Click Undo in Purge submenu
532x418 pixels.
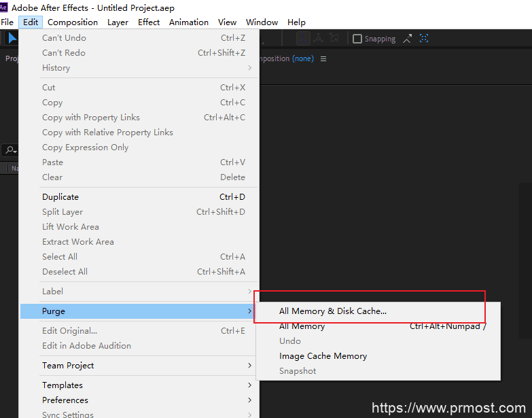click(378, 341)
